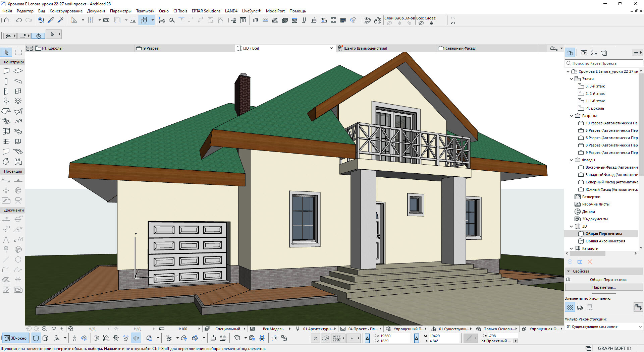Open the Конструирование menu
The width and height of the screenshot is (644, 352).
[x=66, y=11]
